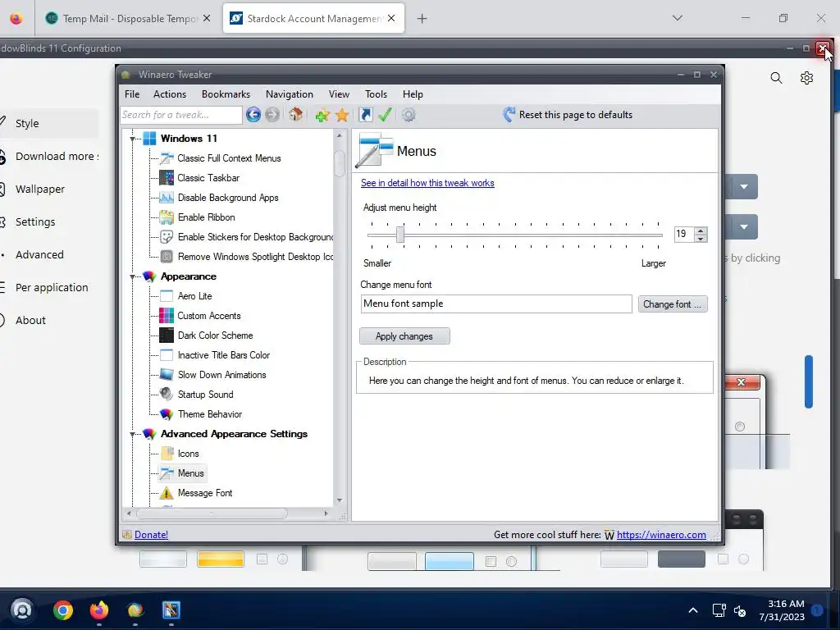Screen dimensions: 840x630
Task: Select Classic Taskbar tweak
Action: click(200, 178)
